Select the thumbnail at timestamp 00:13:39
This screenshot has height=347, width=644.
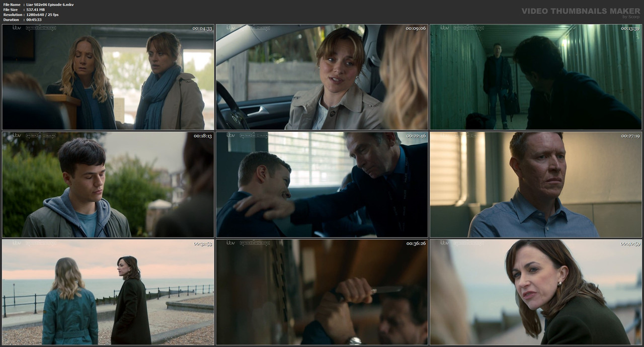click(536, 77)
